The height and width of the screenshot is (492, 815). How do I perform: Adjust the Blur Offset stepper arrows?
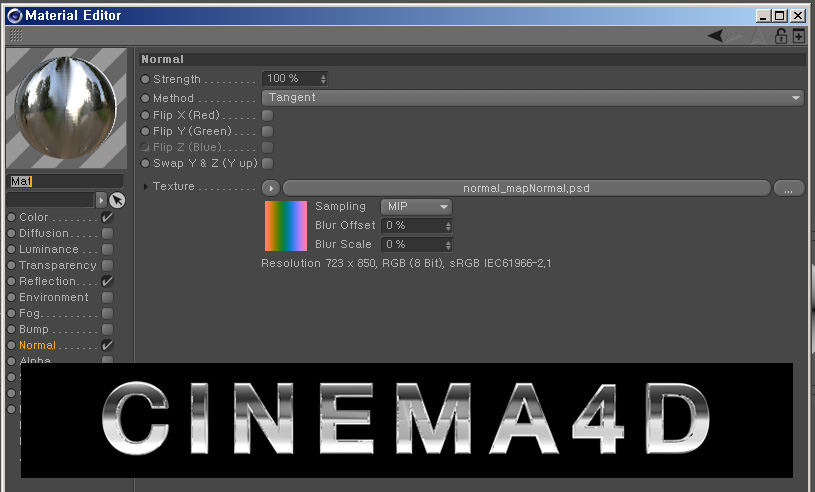[x=448, y=226]
